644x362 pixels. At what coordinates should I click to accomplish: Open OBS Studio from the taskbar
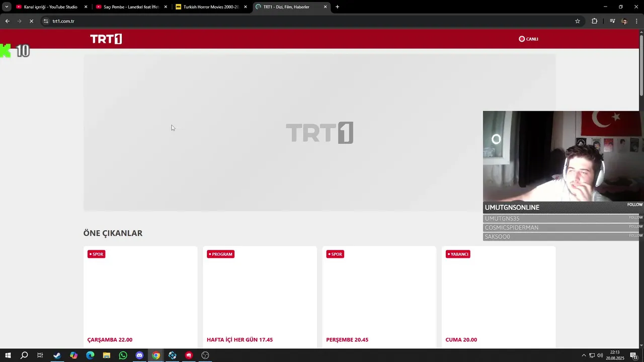(x=205, y=355)
